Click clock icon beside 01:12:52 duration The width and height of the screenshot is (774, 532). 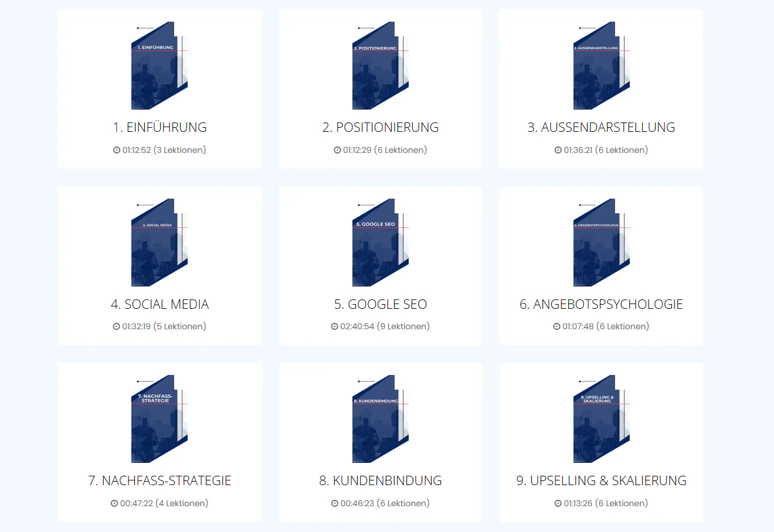pyautogui.click(x=117, y=150)
